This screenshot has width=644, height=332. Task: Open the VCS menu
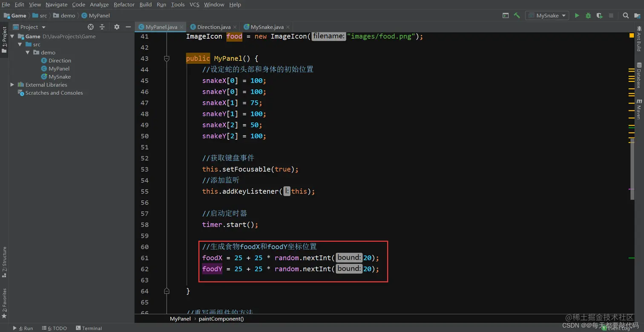(194, 4)
